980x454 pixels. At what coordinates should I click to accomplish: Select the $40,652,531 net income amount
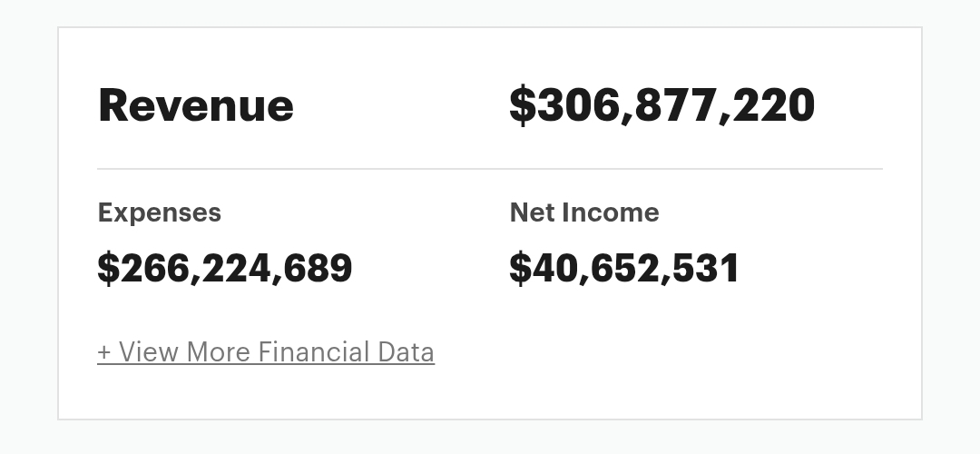[x=624, y=268]
